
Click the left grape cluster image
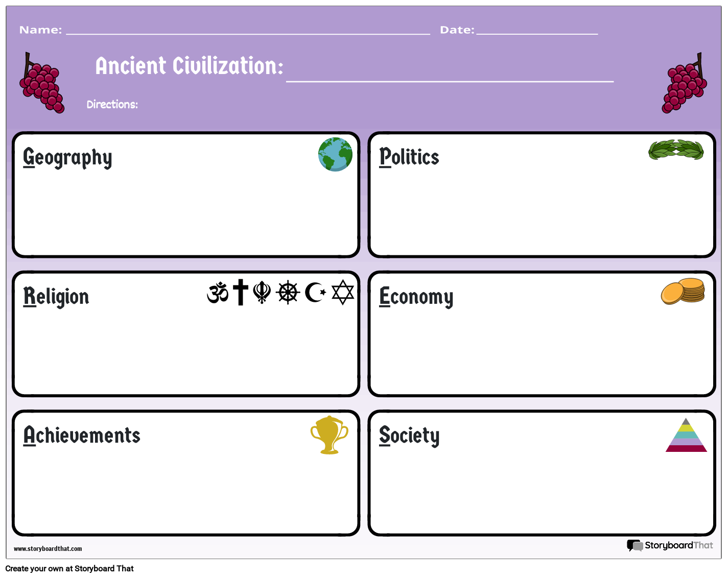42,83
